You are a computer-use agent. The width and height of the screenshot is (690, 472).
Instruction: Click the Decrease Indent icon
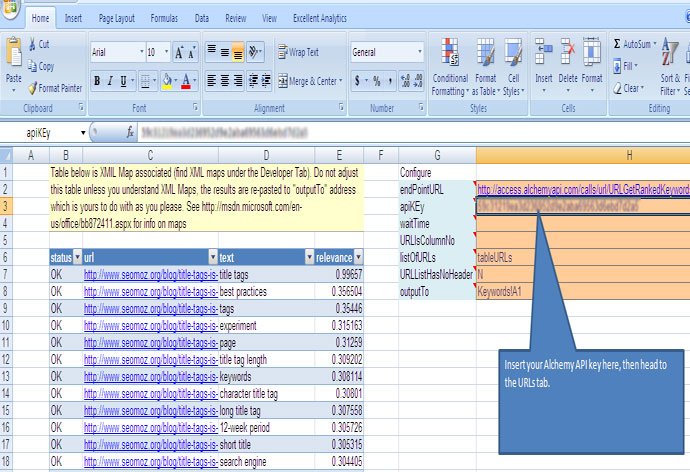click(x=253, y=81)
